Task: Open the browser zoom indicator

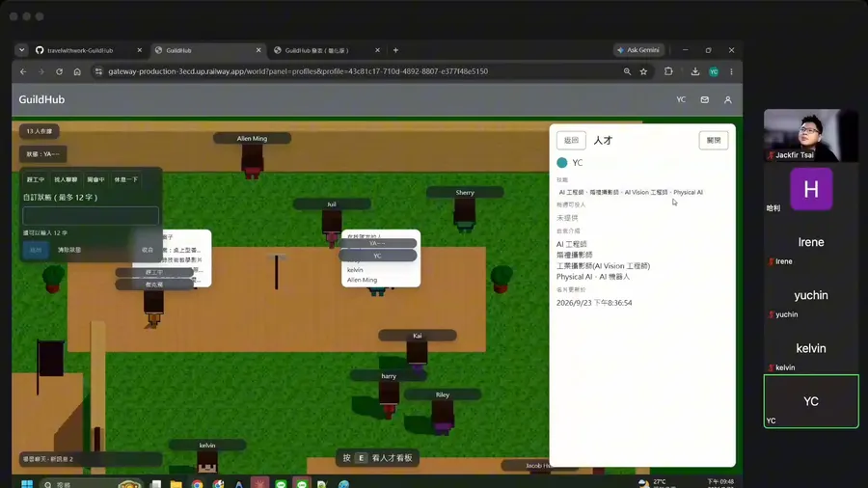Action: (627, 71)
